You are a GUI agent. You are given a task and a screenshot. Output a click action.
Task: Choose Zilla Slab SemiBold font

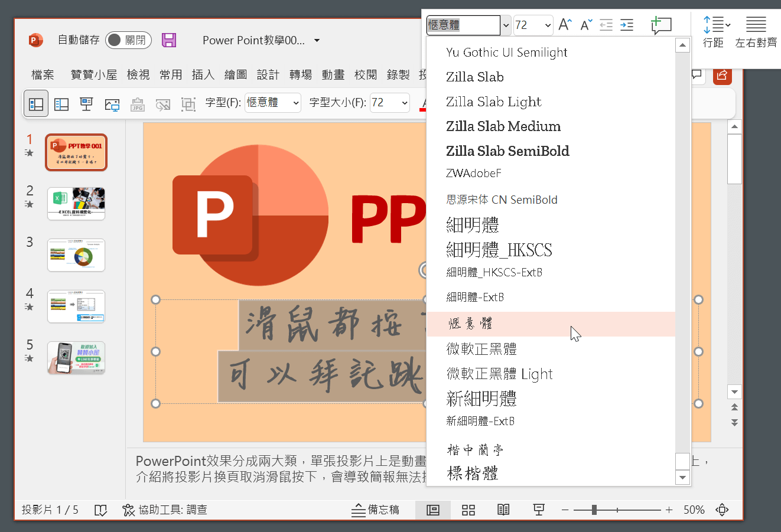tap(551, 151)
